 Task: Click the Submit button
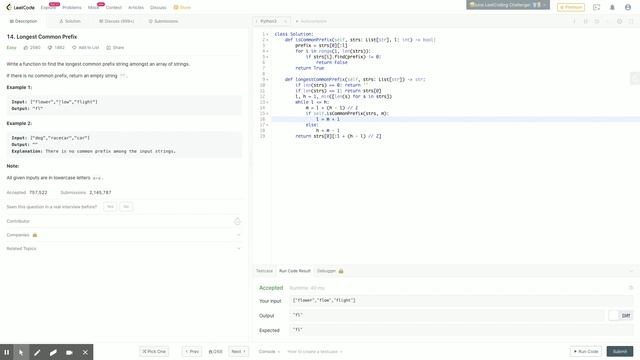620,351
